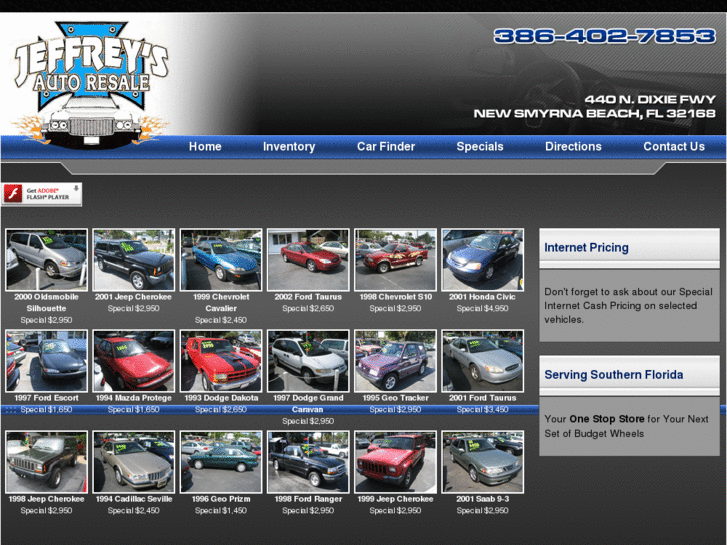Click the 440 N. Dixie Fwy address
The image size is (727, 545).
click(x=594, y=106)
